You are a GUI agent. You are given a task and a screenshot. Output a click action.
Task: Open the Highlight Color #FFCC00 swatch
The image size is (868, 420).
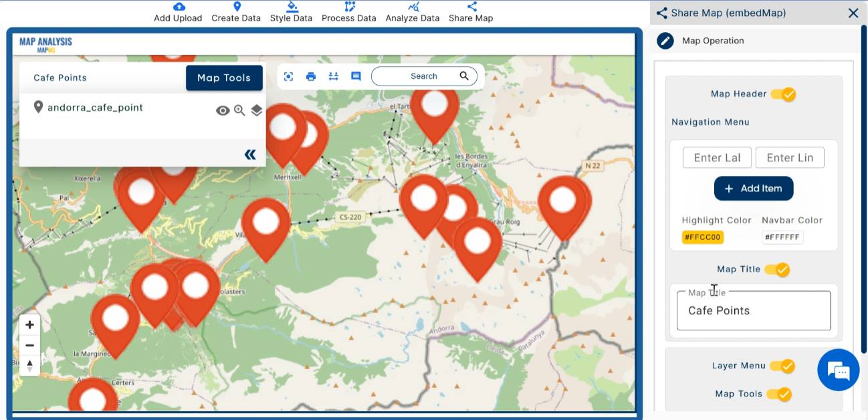[702, 237]
